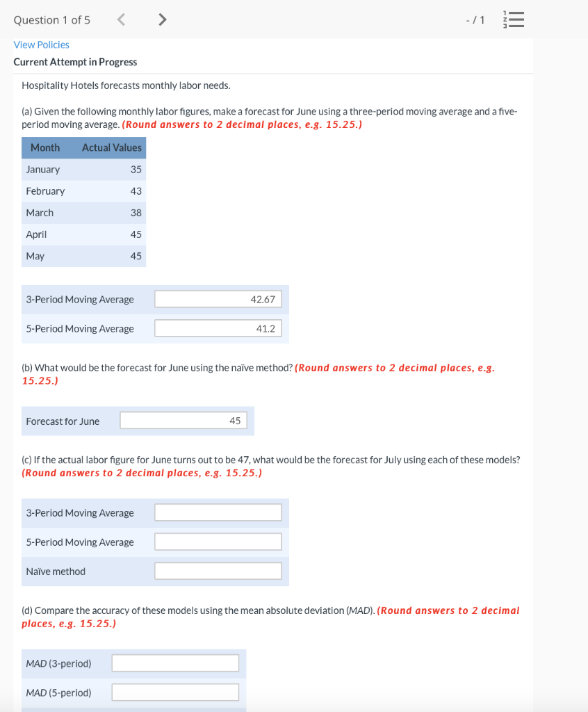Select the empty 5-Period Moving Average field
This screenshot has height=712, width=588.
218,541
